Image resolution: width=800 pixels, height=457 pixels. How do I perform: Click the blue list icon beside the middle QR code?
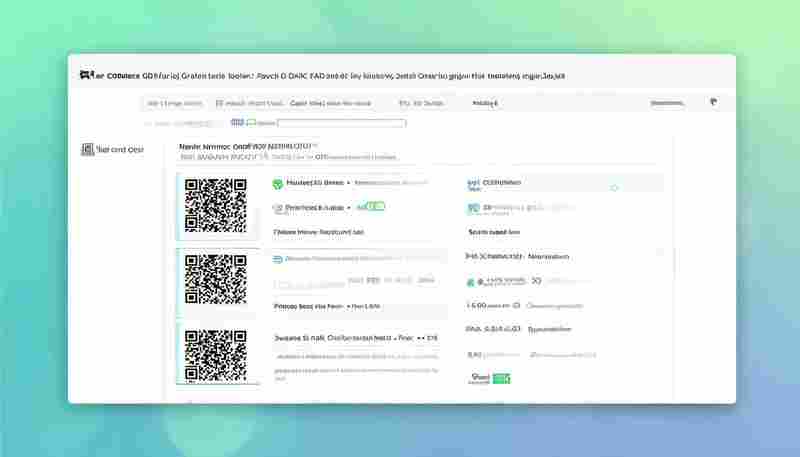(x=278, y=259)
